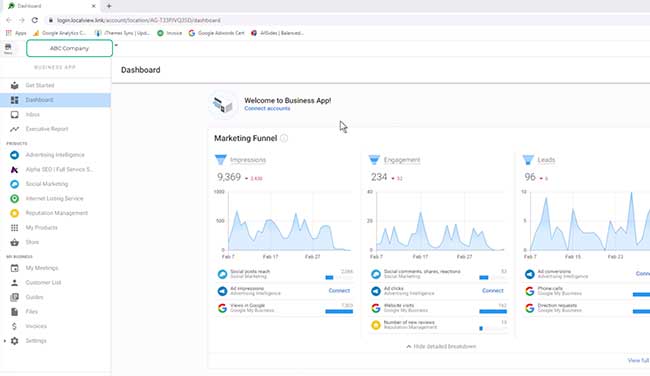The image size is (650, 376).
Task: Select the Advertising Intelligence product icon
Action: (x=15, y=155)
